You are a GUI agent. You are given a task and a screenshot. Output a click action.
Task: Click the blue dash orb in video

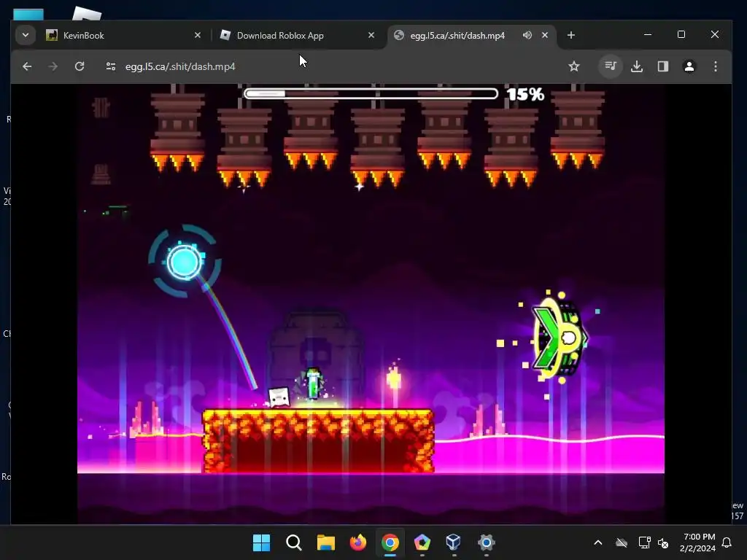coord(185,262)
